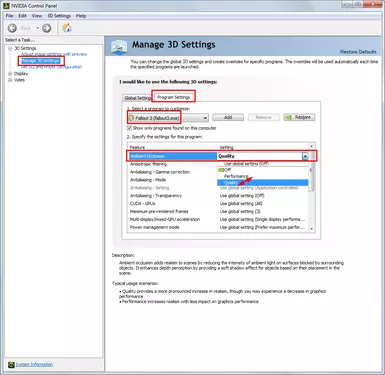Toggle the Ambient Occlusion dropdown arrow

click(x=305, y=156)
